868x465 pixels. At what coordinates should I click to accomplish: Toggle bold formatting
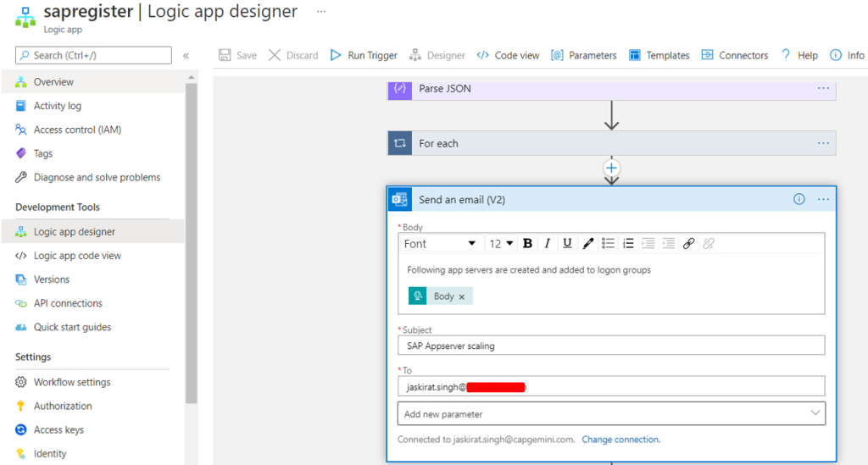pyautogui.click(x=527, y=244)
